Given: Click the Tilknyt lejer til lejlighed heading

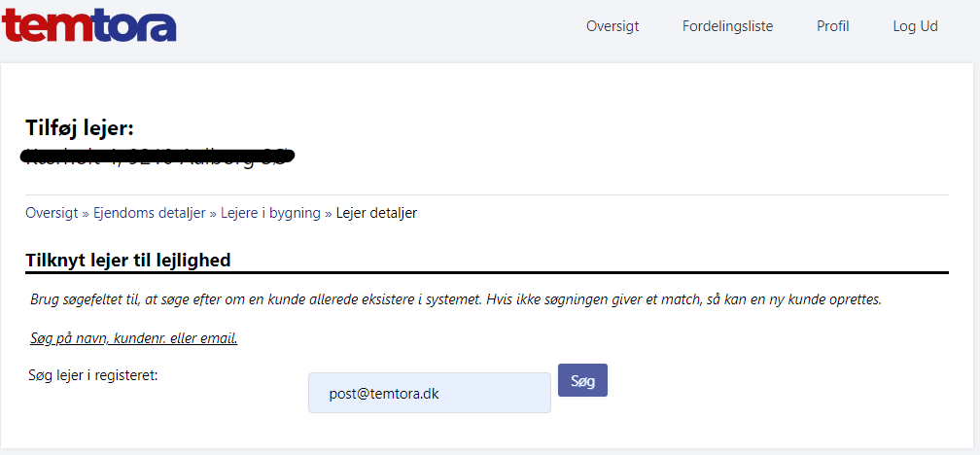Looking at the screenshot, I should 128,260.
